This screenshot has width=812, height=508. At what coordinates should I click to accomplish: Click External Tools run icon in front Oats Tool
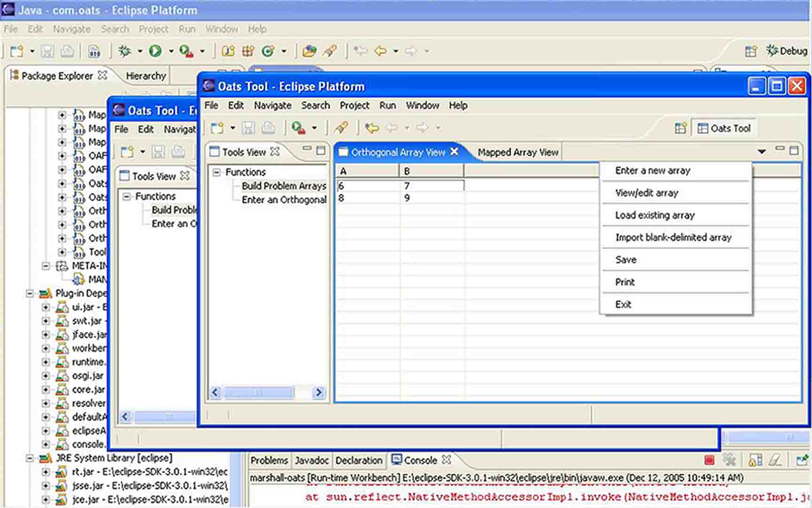point(298,128)
